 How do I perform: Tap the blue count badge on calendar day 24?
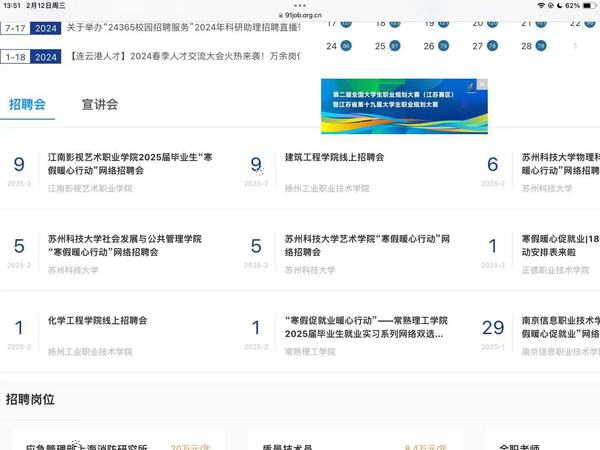point(346,46)
